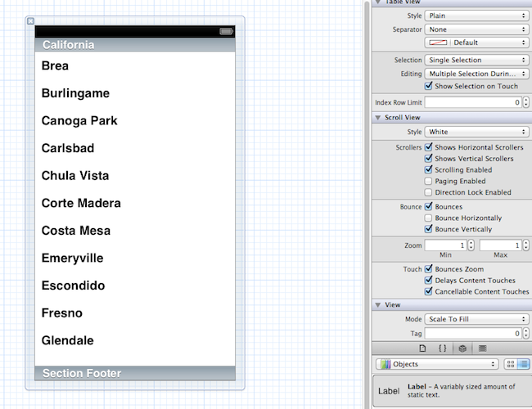Toggle Show Selection on Touch checkbox
The width and height of the screenshot is (532, 409).
pos(429,86)
